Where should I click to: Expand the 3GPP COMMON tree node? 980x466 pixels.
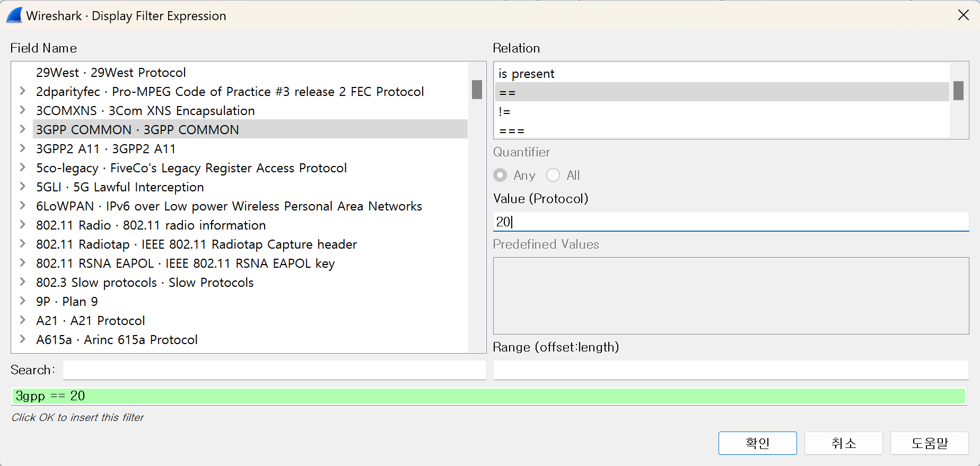[22, 129]
